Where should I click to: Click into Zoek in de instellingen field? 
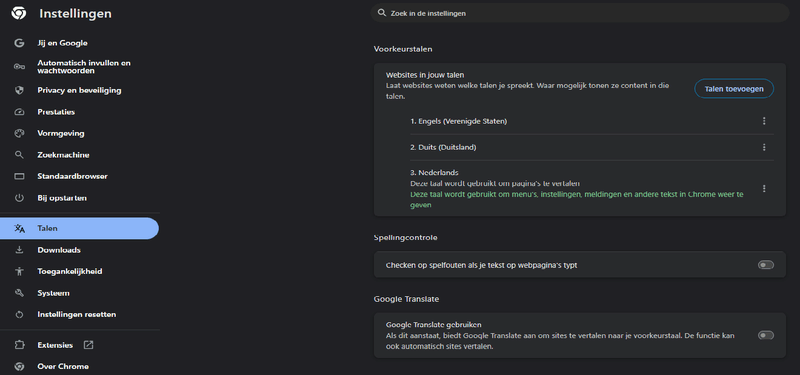click(580, 13)
